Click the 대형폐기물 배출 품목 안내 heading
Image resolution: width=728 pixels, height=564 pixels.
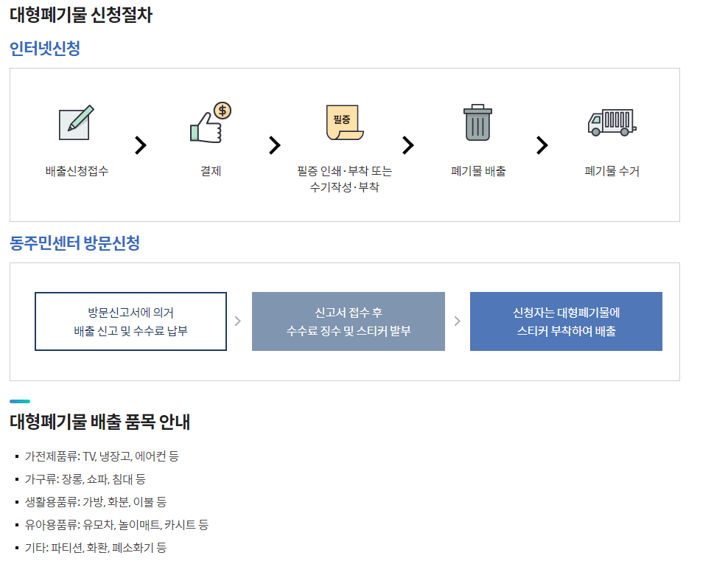pyautogui.click(x=99, y=422)
